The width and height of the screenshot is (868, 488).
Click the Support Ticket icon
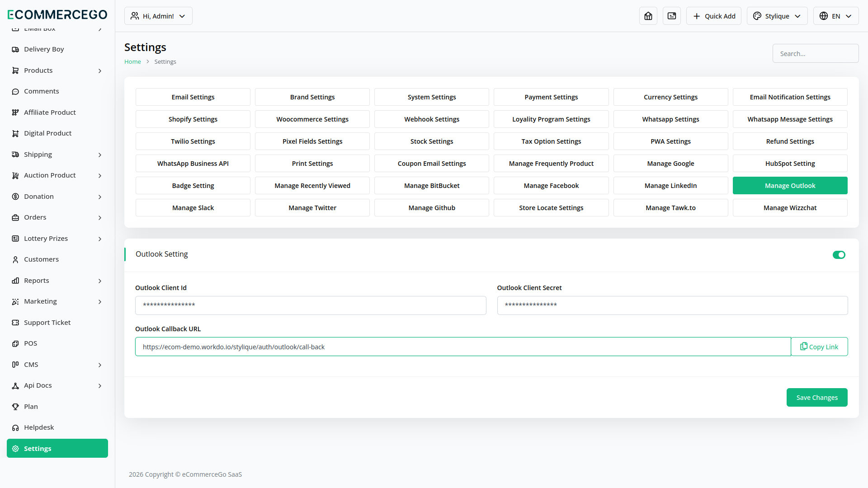[x=15, y=323]
